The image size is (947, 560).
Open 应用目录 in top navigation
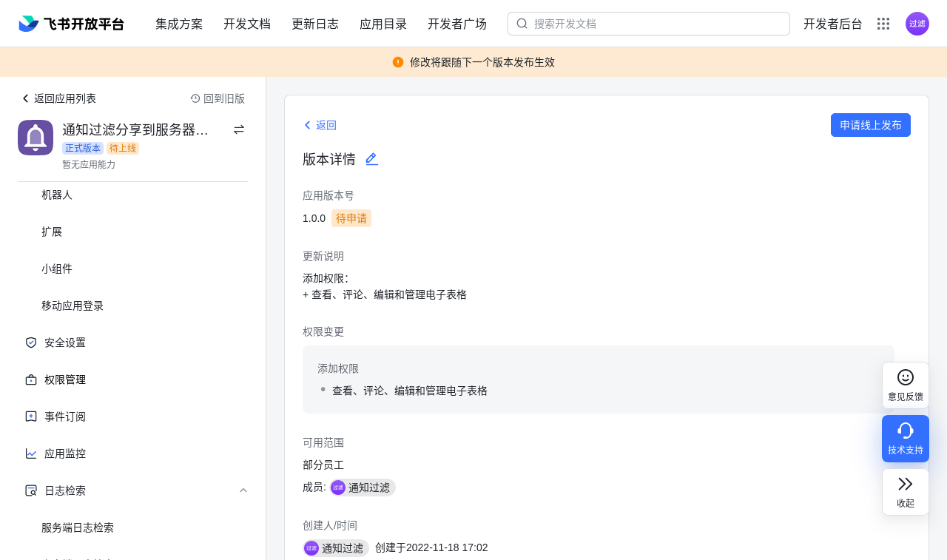pos(383,24)
